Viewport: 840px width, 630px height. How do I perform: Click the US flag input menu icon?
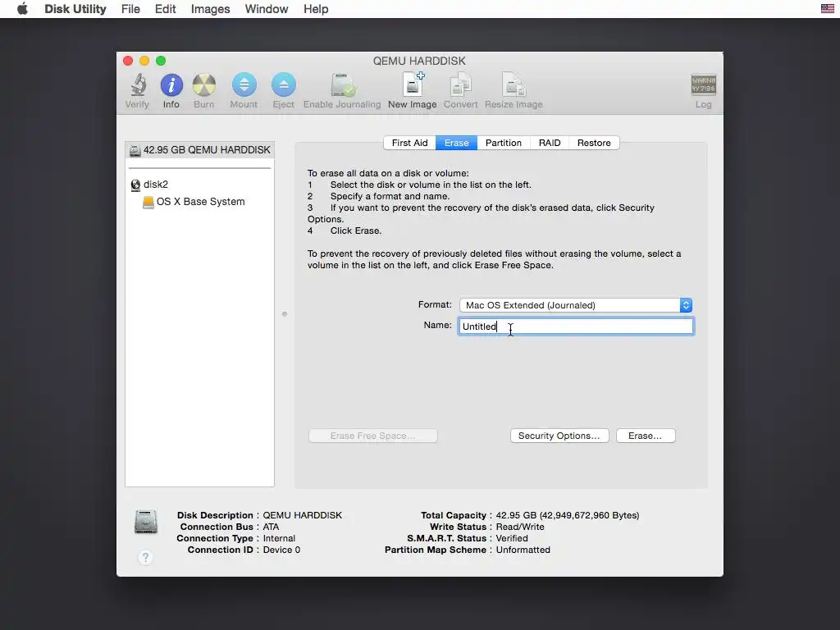827,8
